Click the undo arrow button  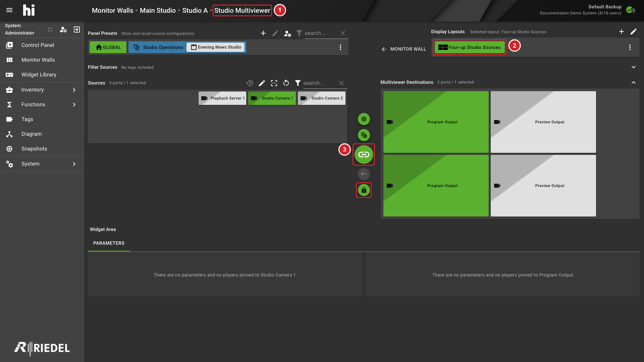point(364,174)
